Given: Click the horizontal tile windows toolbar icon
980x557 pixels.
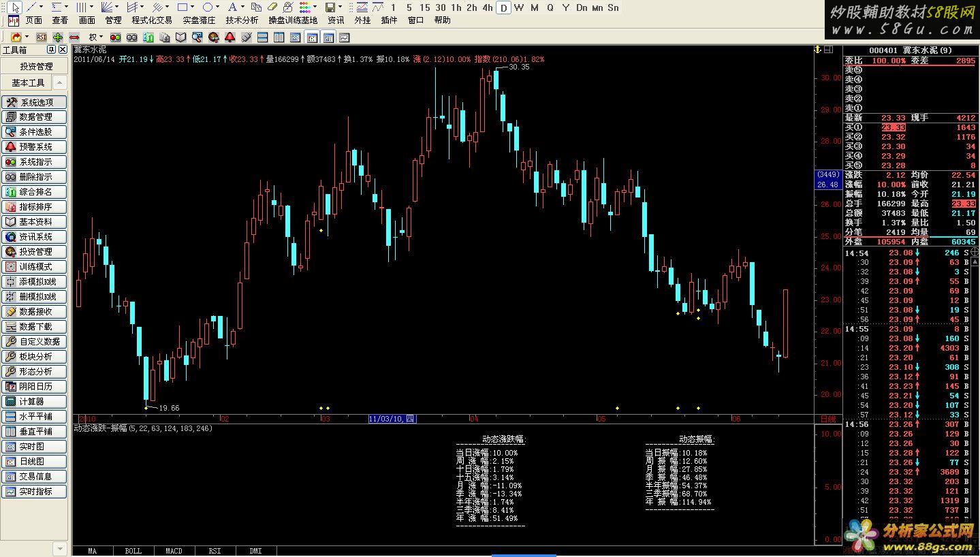Looking at the screenshot, I should pyautogui.click(x=262, y=37).
